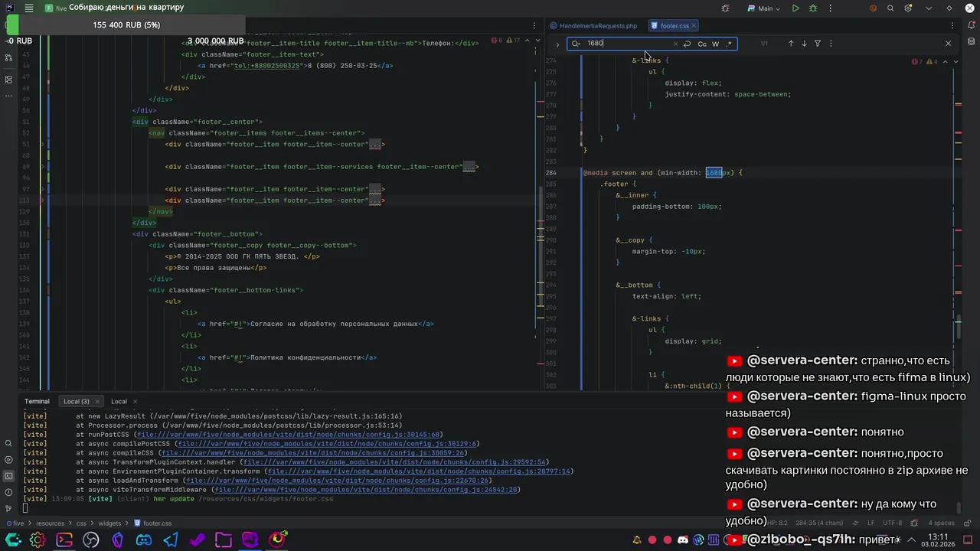980x551 pixels.
Task: Open Obsidian from the taskbar
Action: tap(117, 540)
